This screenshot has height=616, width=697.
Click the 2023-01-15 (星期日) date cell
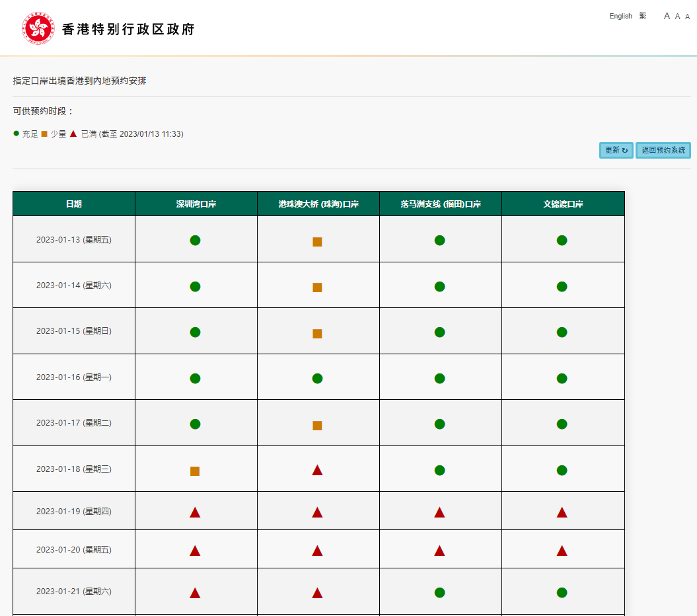74,331
